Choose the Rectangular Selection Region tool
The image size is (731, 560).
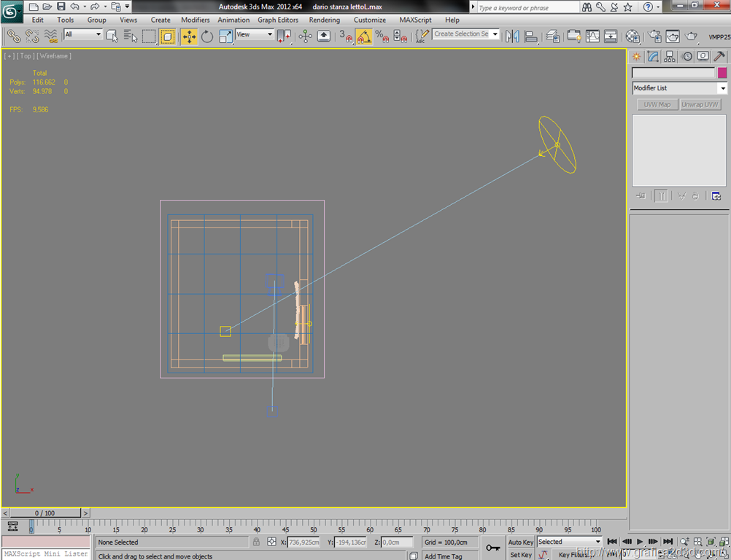[149, 36]
